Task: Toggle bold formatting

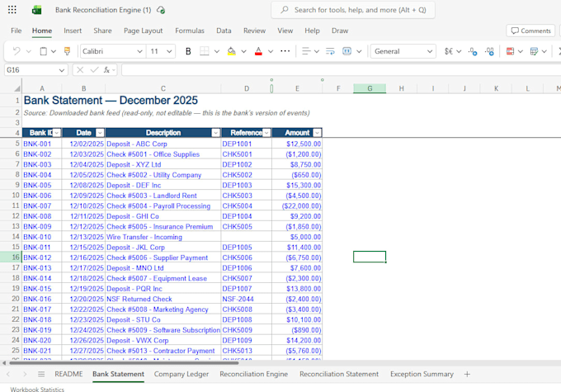Action: pyautogui.click(x=188, y=51)
